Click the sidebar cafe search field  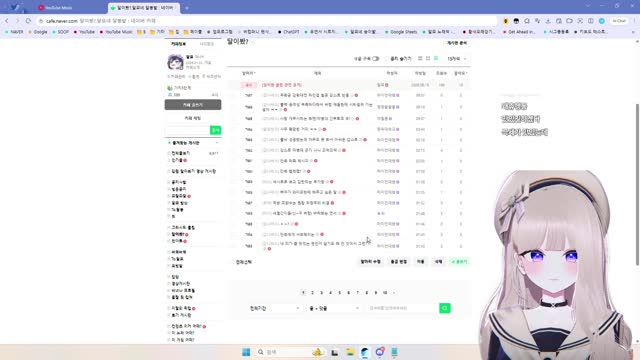187,130
